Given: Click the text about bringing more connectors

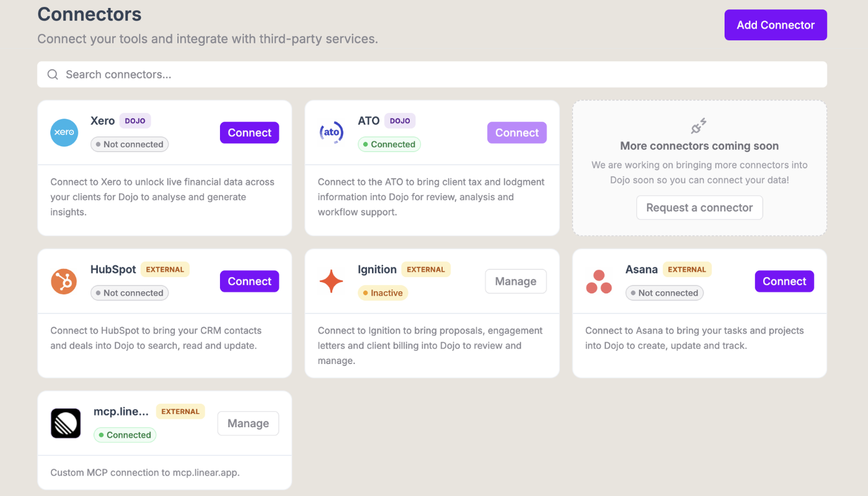Looking at the screenshot, I should 699,172.
